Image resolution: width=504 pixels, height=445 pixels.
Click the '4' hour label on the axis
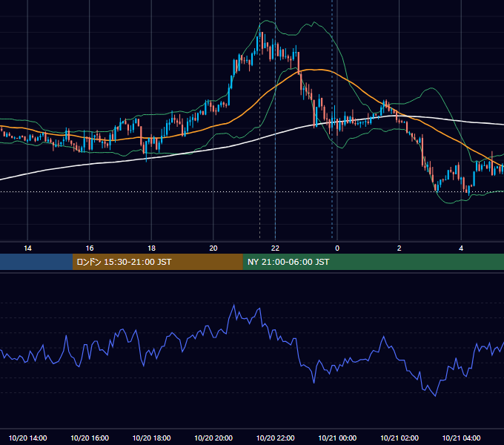point(461,248)
